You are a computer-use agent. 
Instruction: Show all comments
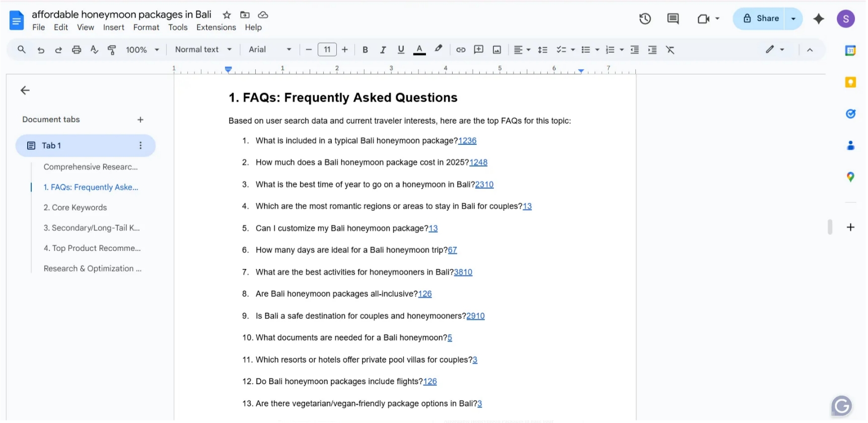coord(673,19)
